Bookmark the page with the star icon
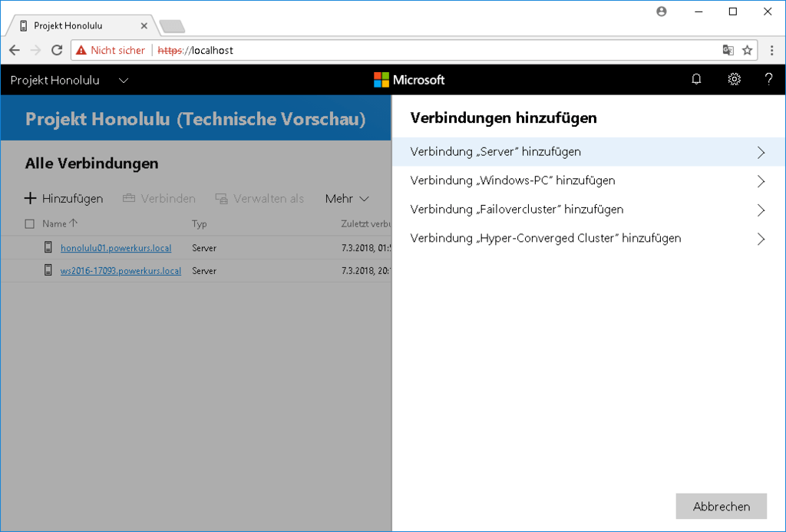The width and height of the screenshot is (786, 532). pos(748,50)
